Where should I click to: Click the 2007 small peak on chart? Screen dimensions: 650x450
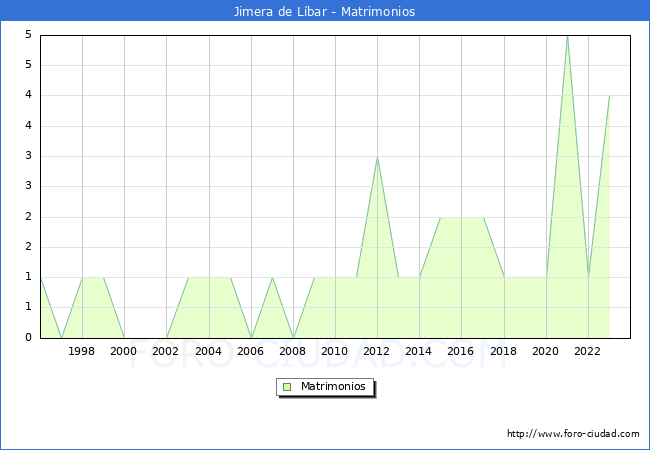click(272, 278)
